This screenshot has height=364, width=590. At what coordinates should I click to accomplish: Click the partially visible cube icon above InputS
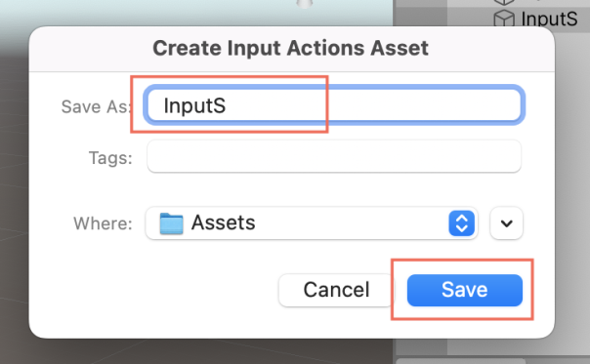point(504,2)
